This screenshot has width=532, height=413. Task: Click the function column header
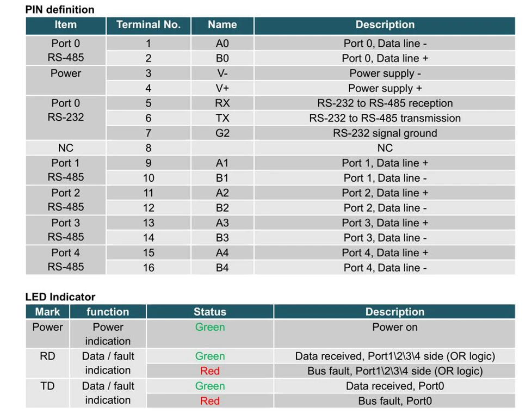108,312
